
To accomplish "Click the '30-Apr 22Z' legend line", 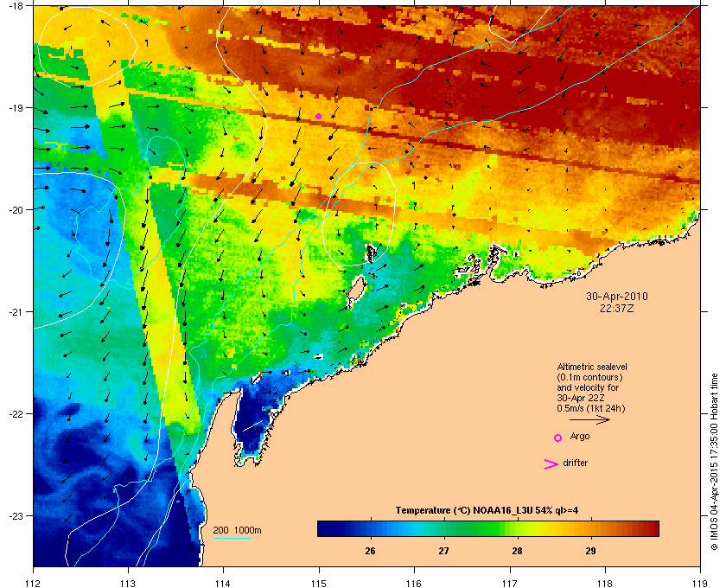I will pyautogui.click(x=581, y=398).
